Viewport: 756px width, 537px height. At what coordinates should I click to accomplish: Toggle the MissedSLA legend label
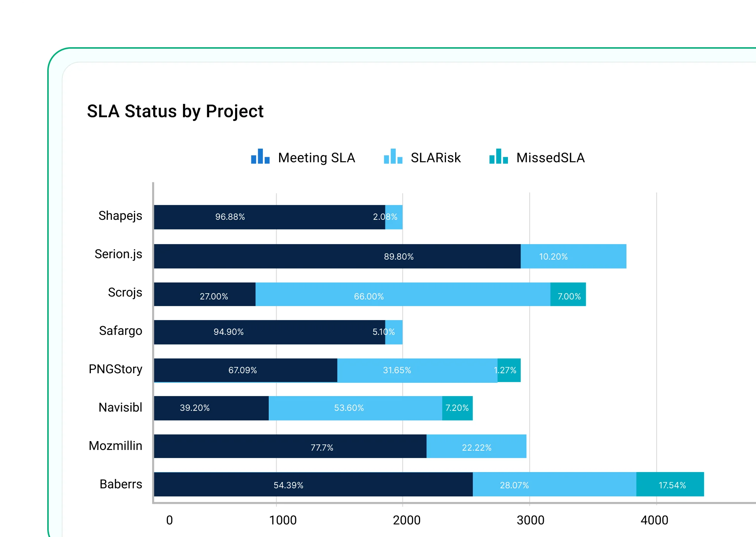550,158
